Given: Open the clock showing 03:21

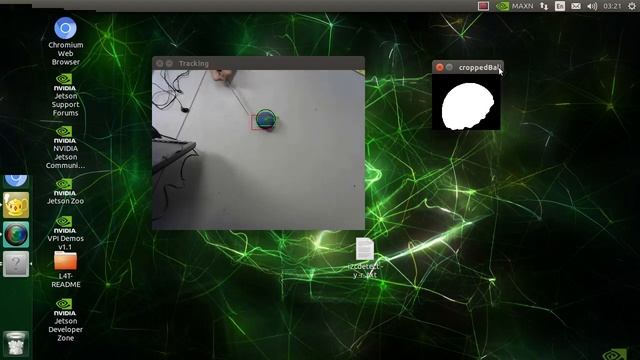Looking at the screenshot, I should 612,6.
